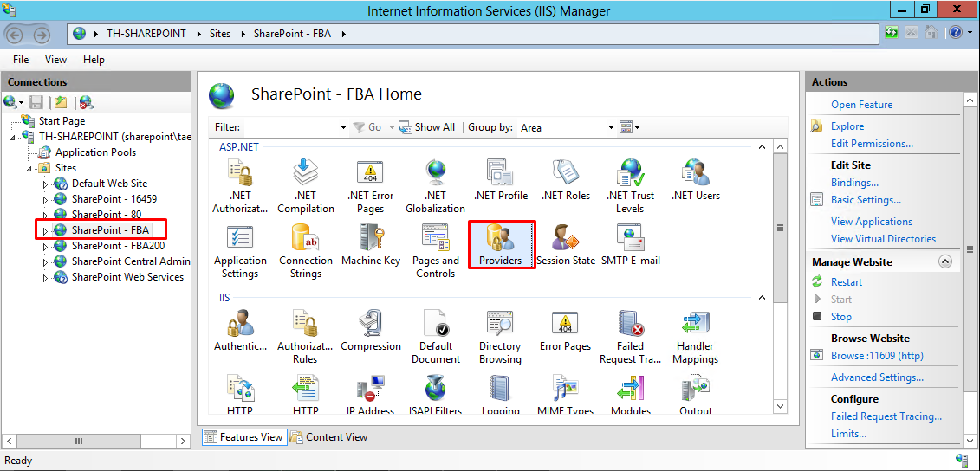The width and height of the screenshot is (980, 471).
Task: Click the Show All button
Action: click(x=427, y=127)
